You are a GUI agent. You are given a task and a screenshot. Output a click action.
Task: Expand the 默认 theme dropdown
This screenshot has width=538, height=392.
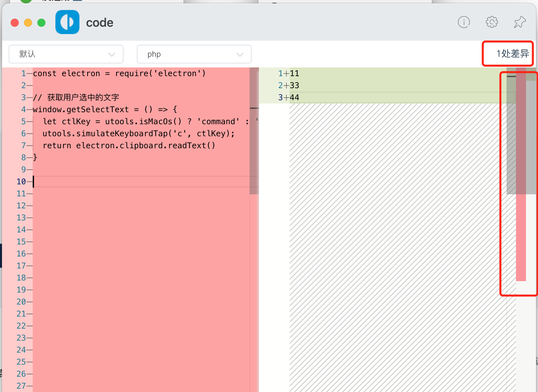[x=66, y=54]
